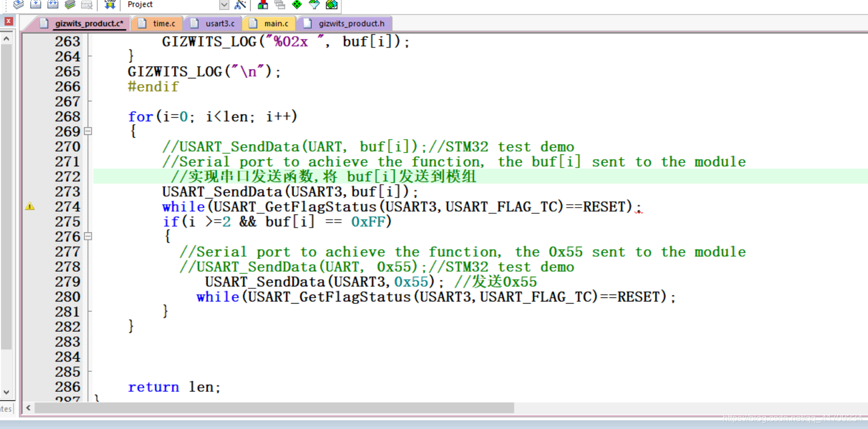Click the while statement on line 280
Viewport: 868px width, 429px height.
pos(436,297)
